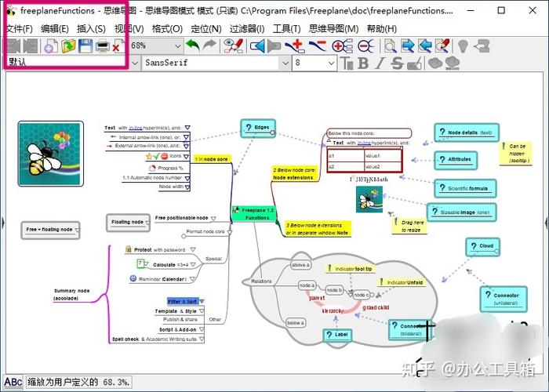Unfold all child nodes with red plus icon
This screenshot has height=392, width=549.
click(342, 45)
